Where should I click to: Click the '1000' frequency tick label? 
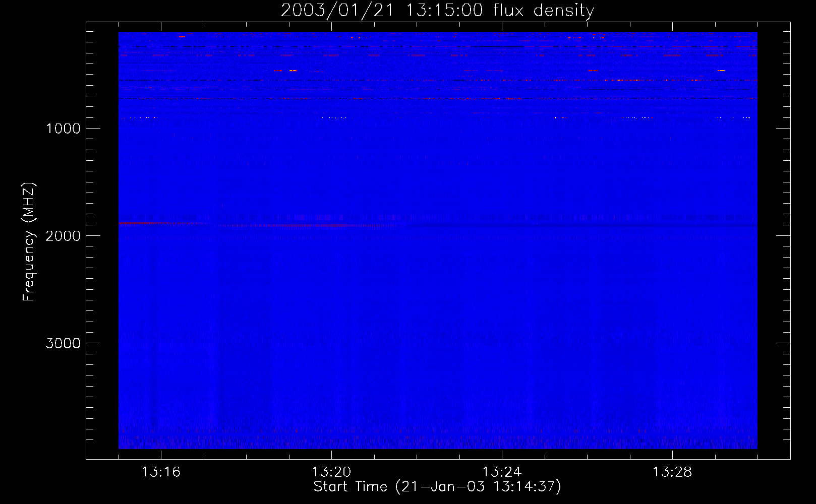click(x=63, y=129)
